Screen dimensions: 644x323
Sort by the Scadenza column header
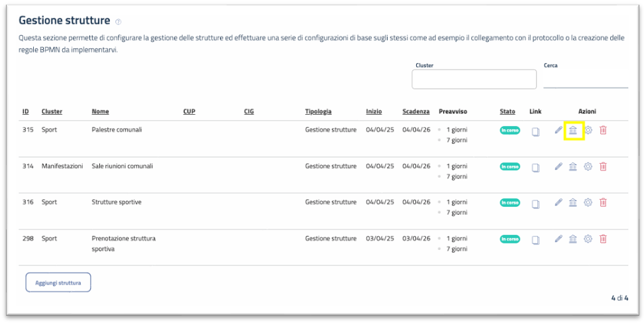(416, 111)
